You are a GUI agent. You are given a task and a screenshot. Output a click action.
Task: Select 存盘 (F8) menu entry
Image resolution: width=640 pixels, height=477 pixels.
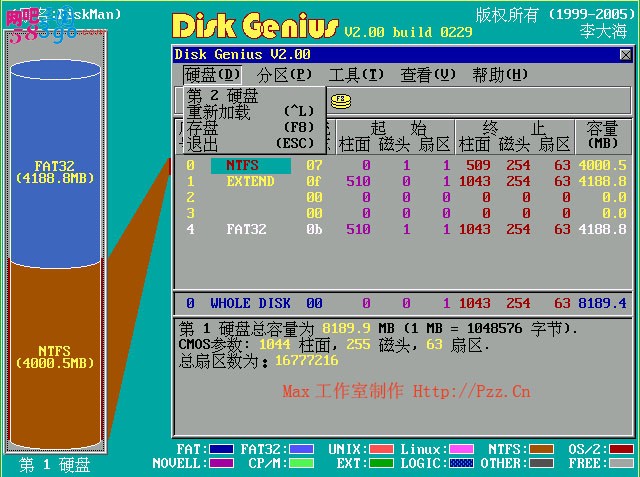point(254,127)
